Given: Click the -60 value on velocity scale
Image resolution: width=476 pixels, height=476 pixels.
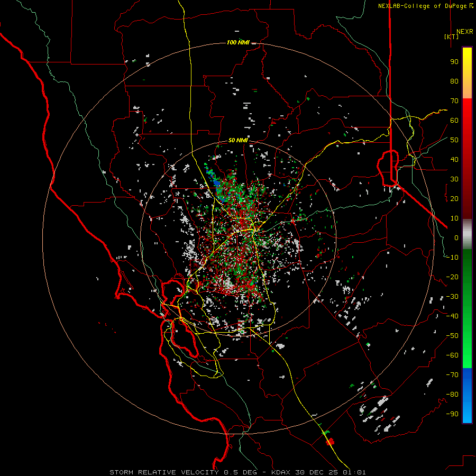Looking at the screenshot, I should [x=452, y=355].
